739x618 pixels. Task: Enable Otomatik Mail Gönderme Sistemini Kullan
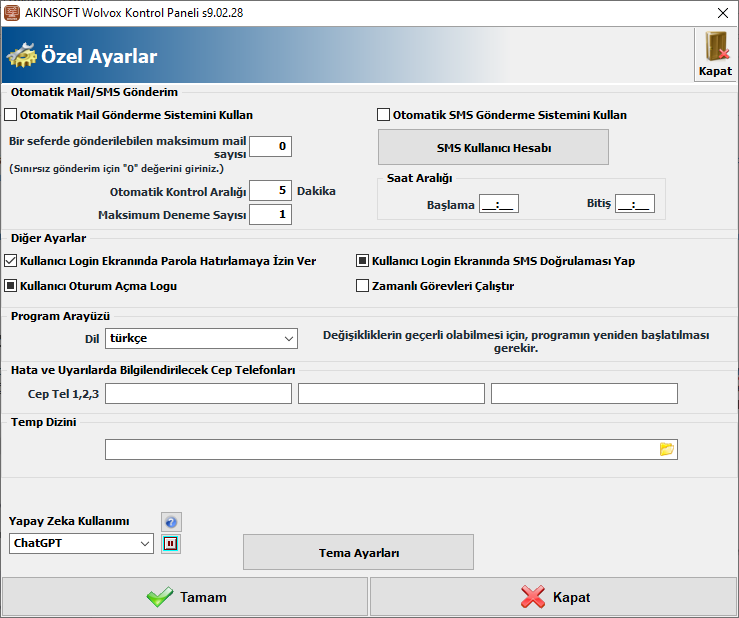11,115
